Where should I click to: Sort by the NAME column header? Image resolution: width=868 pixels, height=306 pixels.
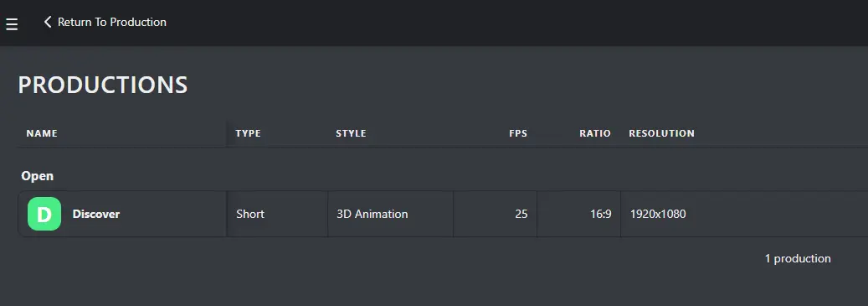[42, 133]
